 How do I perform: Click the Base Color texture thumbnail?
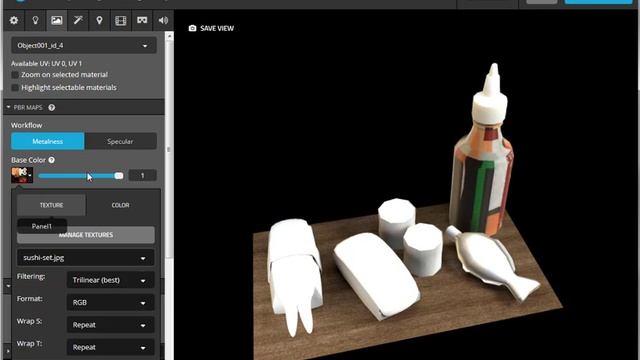[x=22, y=175]
